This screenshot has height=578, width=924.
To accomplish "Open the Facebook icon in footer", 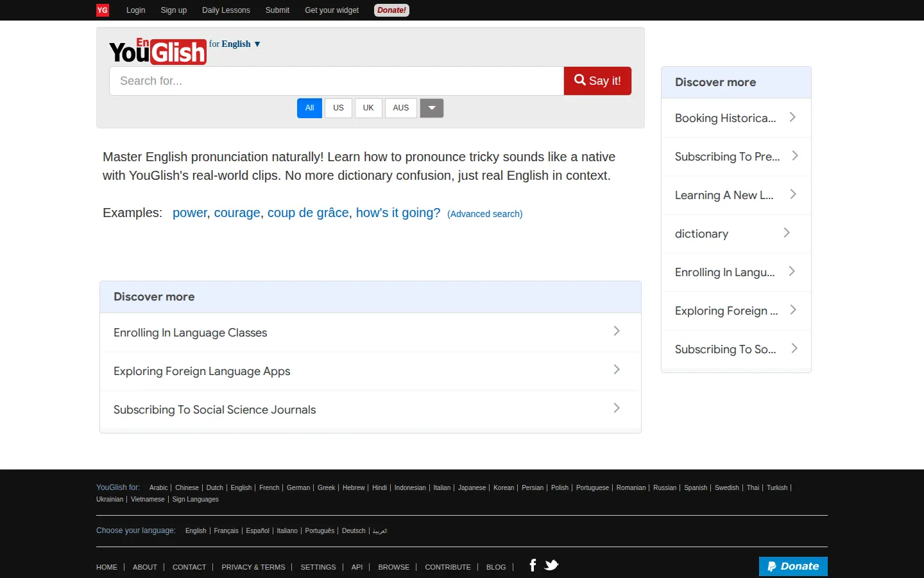I will pos(533,565).
